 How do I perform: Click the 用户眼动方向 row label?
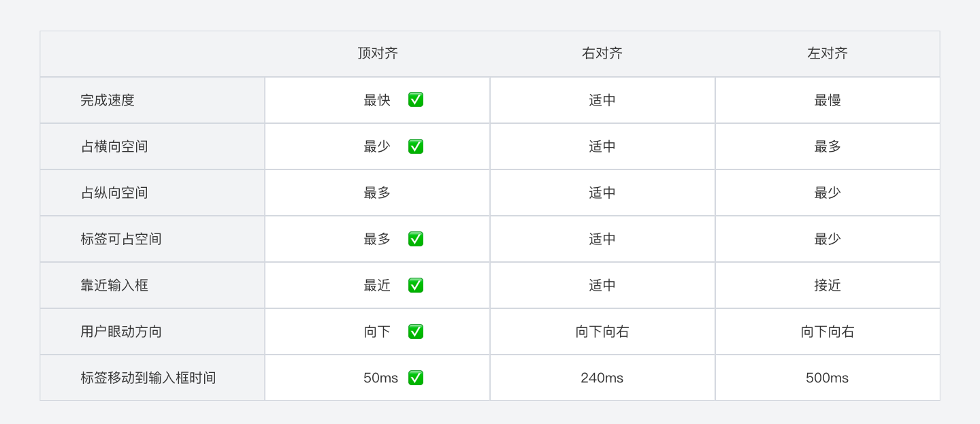coord(121,331)
